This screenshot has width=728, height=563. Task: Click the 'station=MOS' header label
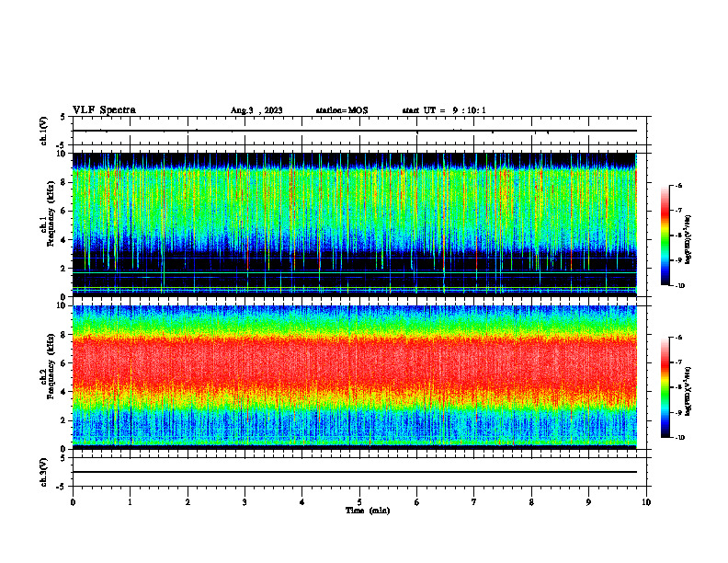point(342,110)
